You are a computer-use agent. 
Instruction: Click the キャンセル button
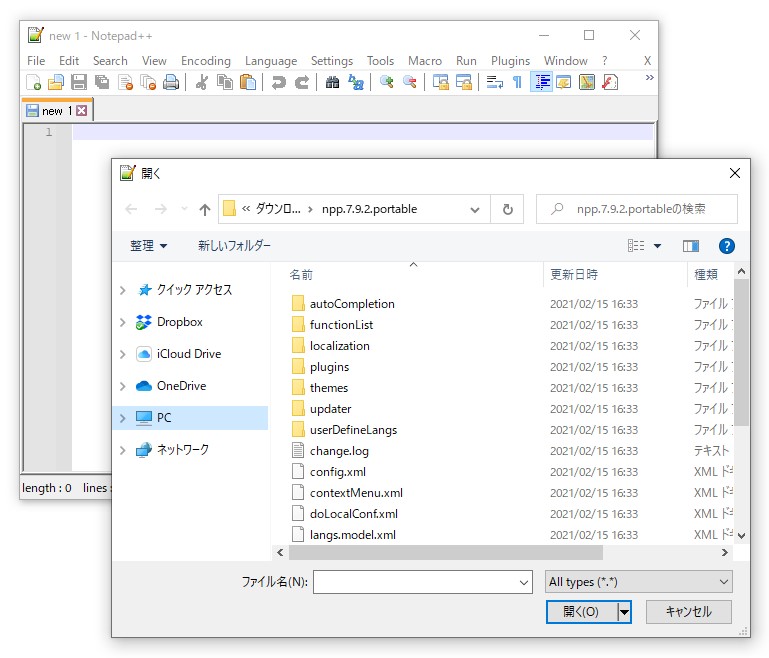[x=689, y=612]
